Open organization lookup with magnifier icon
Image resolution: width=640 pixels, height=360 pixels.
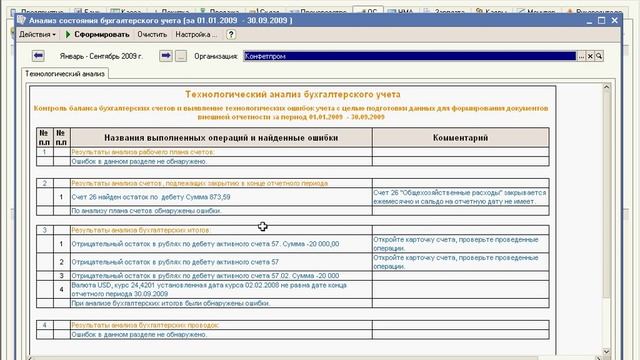[599, 56]
